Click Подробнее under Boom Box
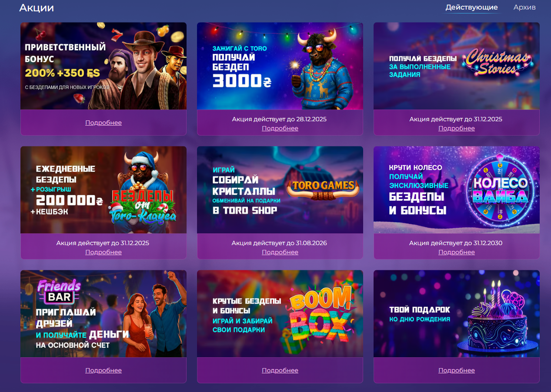 click(x=280, y=370)
